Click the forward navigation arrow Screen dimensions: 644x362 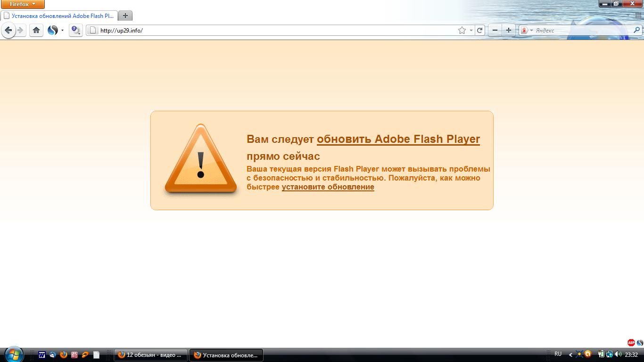click(x=20, y=30)
